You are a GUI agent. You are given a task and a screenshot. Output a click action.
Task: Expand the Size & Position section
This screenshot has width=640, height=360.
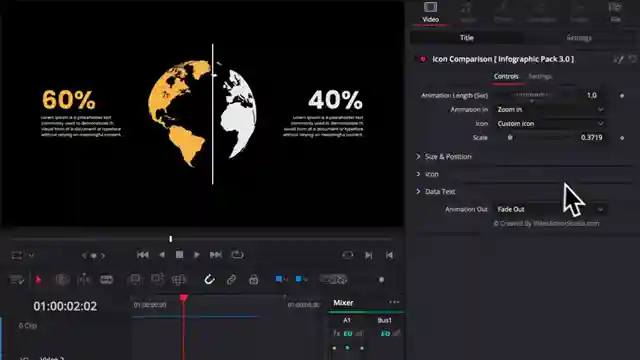444,157
